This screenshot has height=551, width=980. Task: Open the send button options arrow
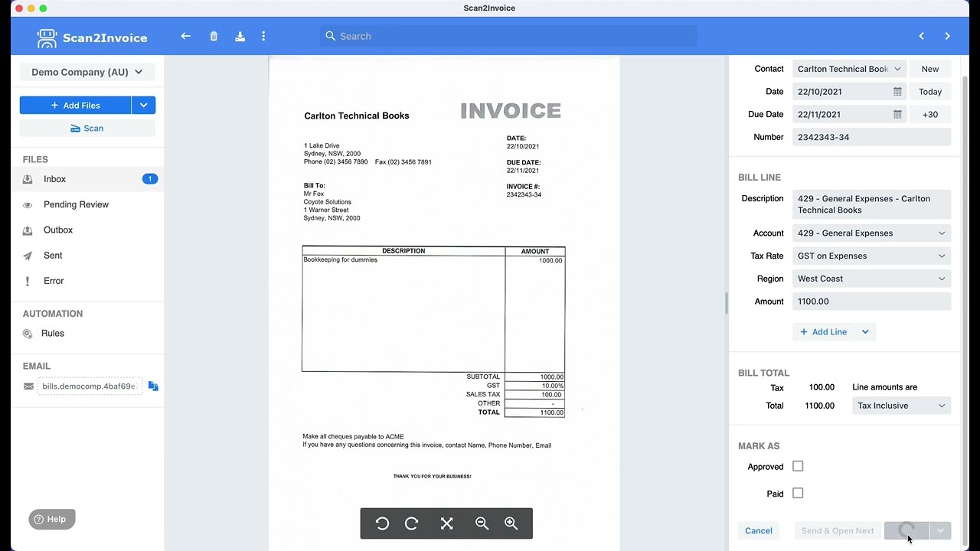(x=940, y=530)
